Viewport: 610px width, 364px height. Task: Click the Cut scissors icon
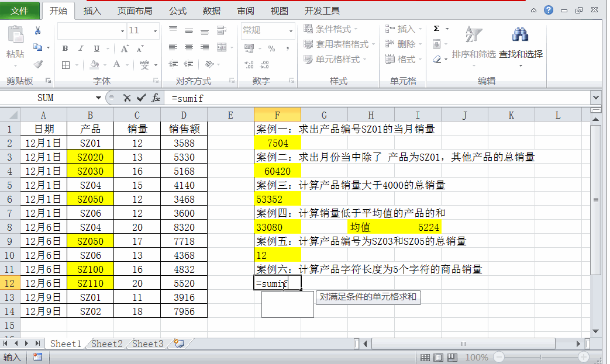coord(38,31)
